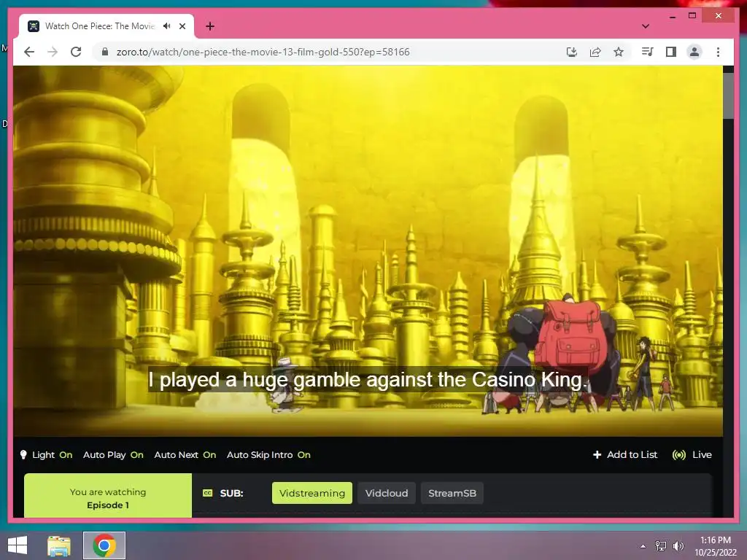Viewport: 747px width, 560px height.
Task: Click the CC subtitle icon near SUB
Action: (208, 493)
